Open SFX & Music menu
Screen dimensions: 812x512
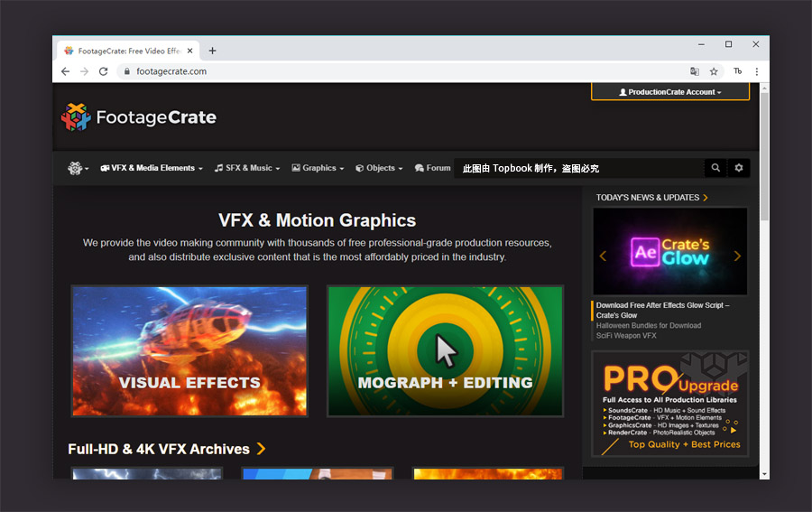[x=247, y=168]
